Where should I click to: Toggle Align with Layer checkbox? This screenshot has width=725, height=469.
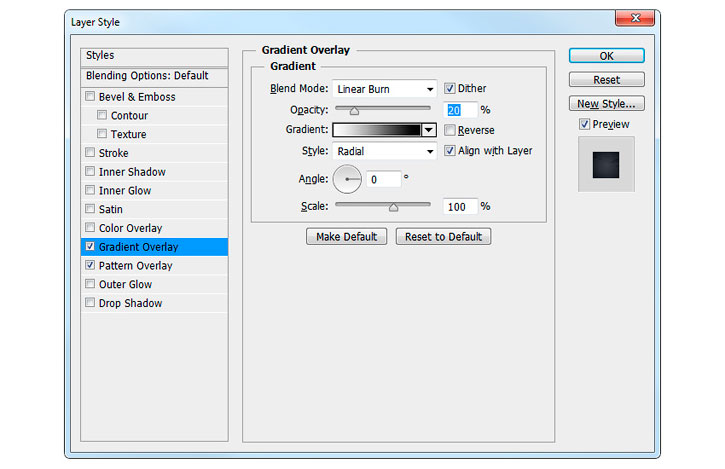[x=449, y=150]
